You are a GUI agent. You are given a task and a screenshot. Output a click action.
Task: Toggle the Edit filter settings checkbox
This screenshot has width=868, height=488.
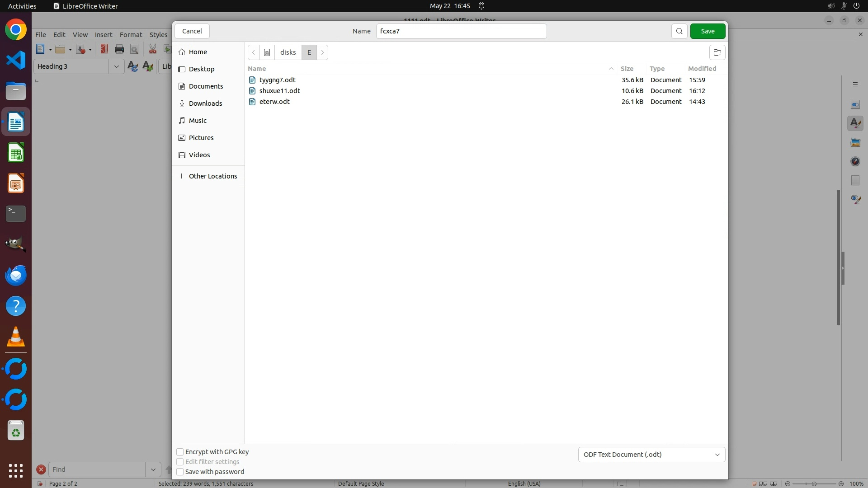[180, 462]
